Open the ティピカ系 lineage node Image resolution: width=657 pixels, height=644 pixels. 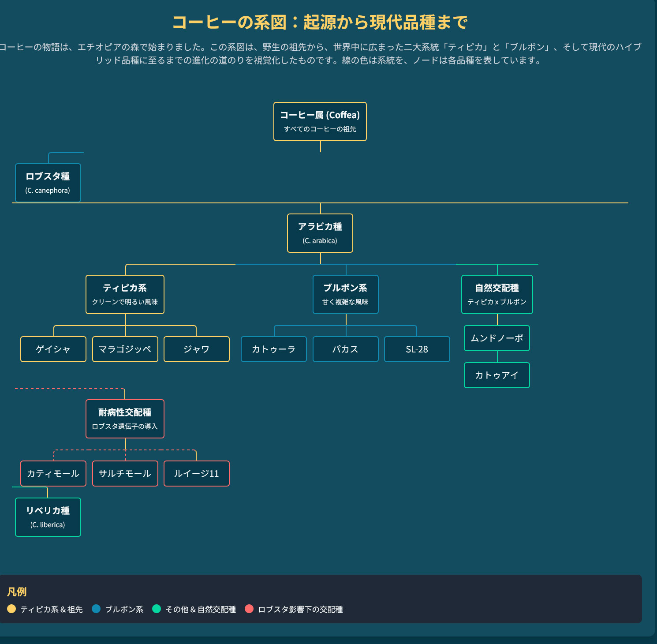tap(125, 295)
